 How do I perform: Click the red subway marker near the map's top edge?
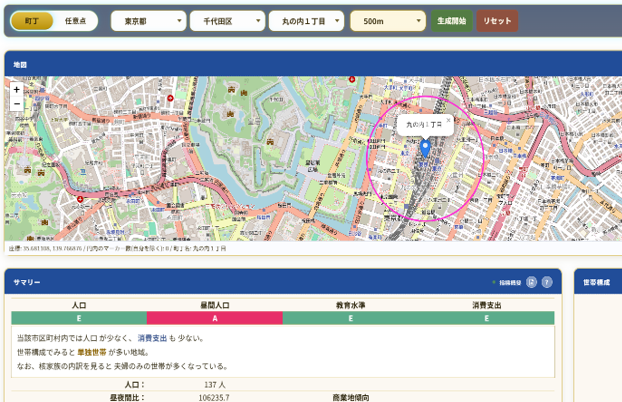coord(352,79)
